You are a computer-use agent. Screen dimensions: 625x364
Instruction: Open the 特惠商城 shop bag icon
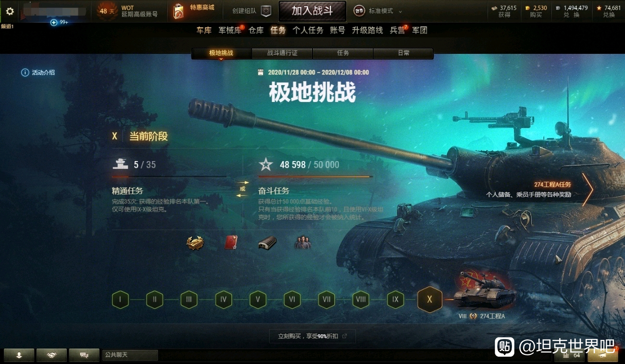178,12
